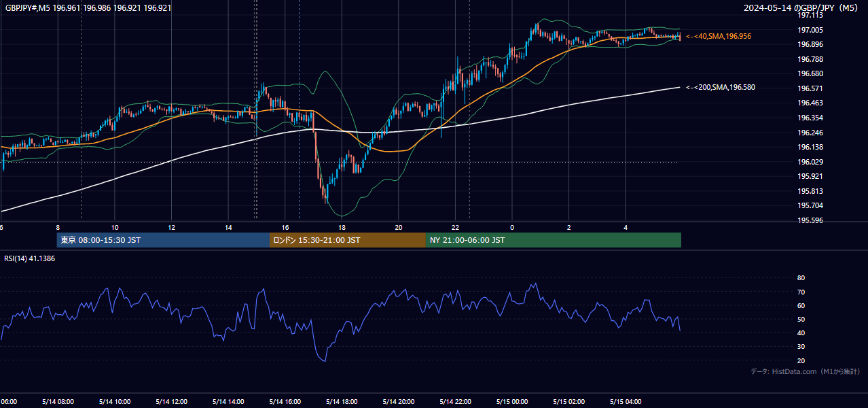Click the 5/14 22:00 bottom time label
This screenshot has width=868, height=408.
point(455,401)
